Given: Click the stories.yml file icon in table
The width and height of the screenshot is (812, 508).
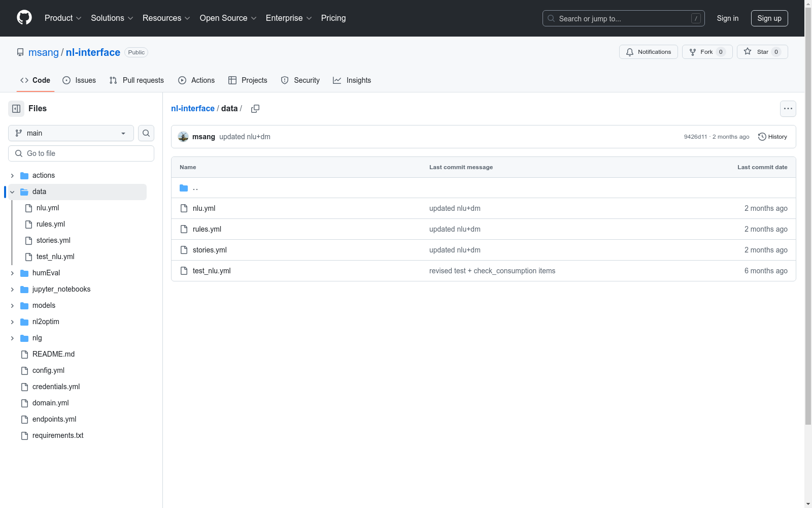Looking at the screenshot, I should click(184, 250).
